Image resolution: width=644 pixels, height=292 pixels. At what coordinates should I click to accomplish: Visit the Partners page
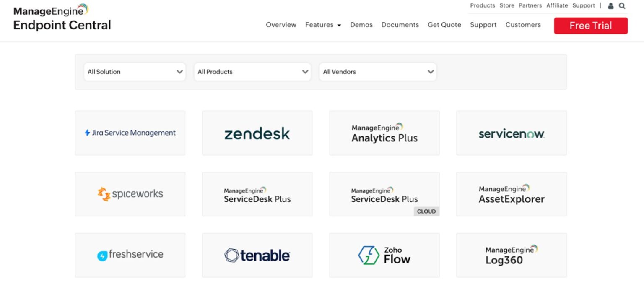tap(530, 5)
